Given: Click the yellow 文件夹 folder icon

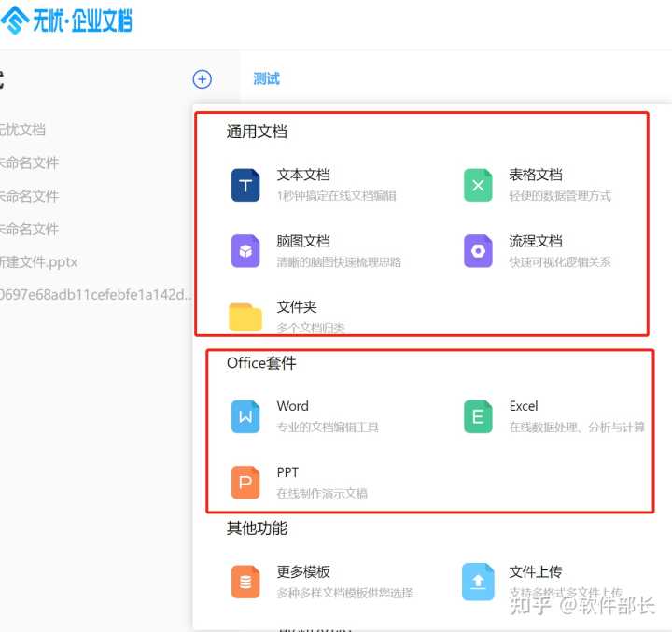Looking at the screenshot, I should coord(245,317).
